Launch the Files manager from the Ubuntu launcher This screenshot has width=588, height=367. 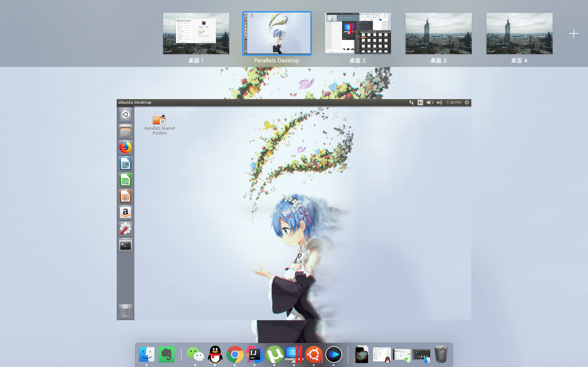pyautogui.click(x=125, y=131)
